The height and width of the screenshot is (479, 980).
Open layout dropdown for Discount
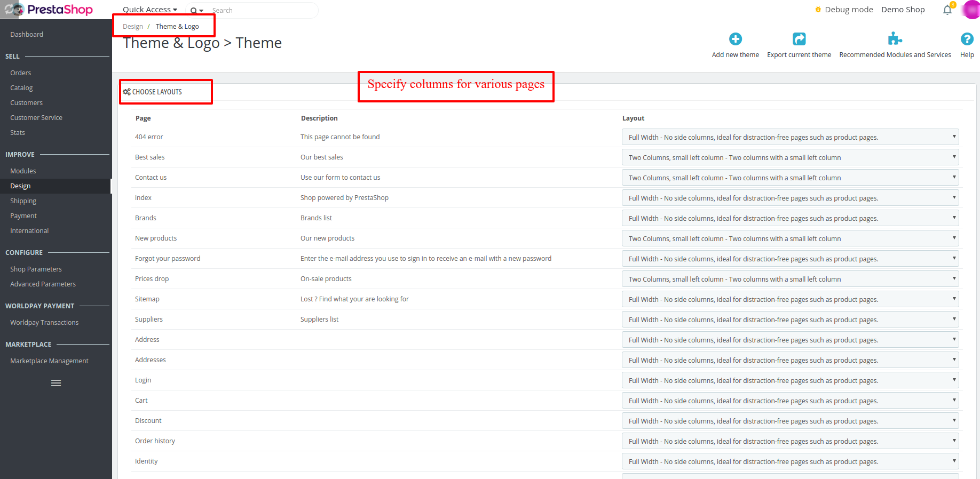click(x=790, y=421)
